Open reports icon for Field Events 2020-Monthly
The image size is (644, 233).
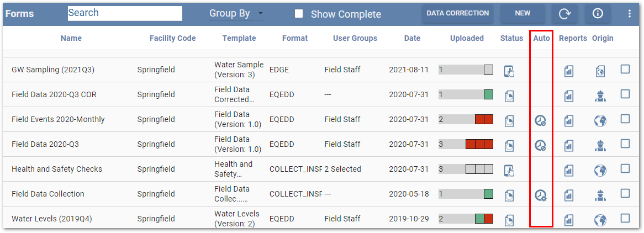point(569,121)
